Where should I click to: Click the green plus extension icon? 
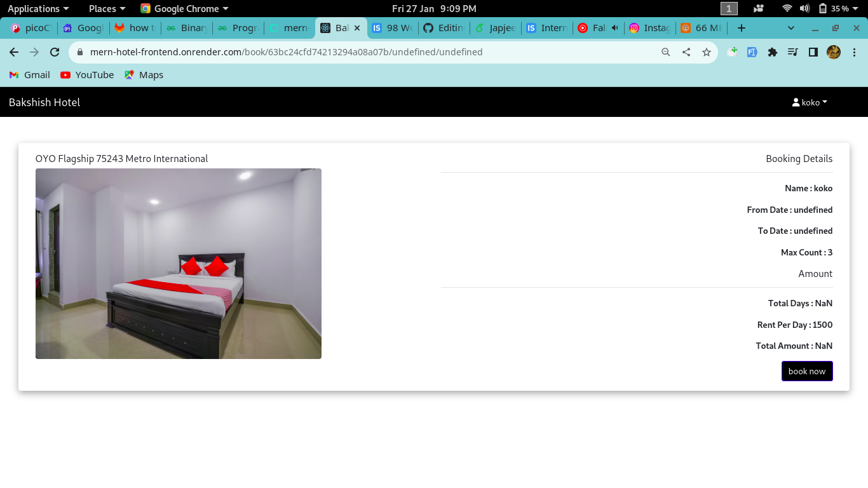(731, 52)
